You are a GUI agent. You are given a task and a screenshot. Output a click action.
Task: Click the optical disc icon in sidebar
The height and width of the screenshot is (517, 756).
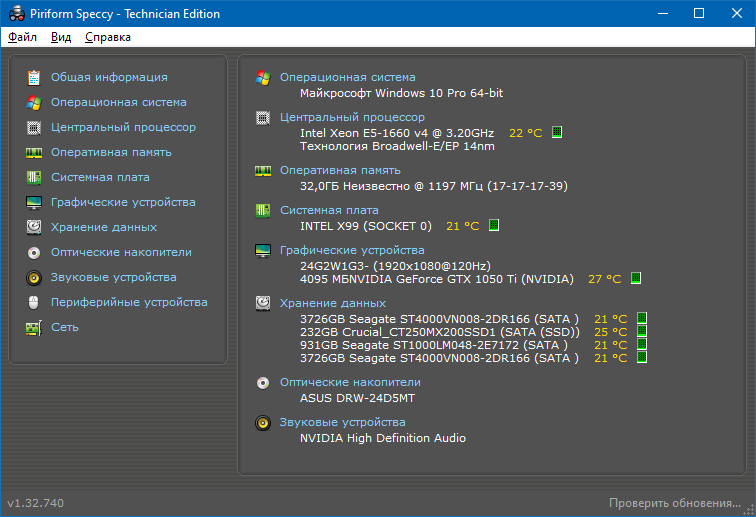tap(34, 252)
